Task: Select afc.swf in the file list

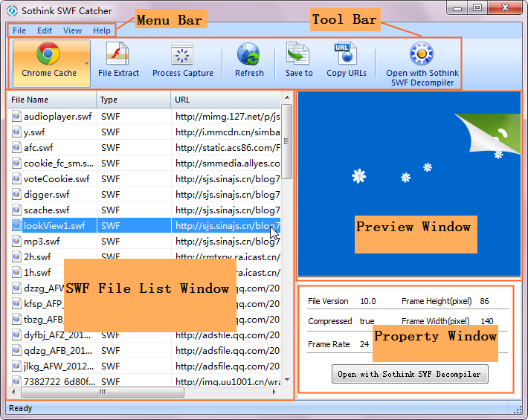Action: pos(144,147)
